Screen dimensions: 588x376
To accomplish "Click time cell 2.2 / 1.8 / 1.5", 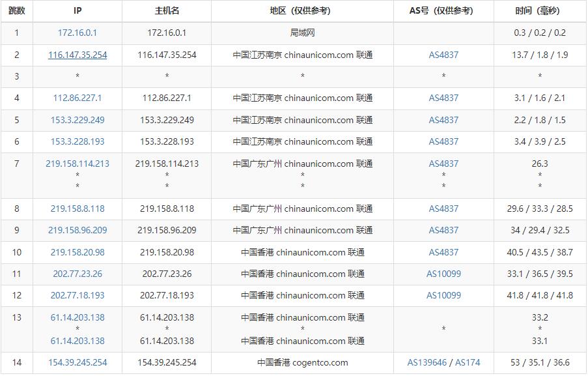I will [x=540, y=120].
